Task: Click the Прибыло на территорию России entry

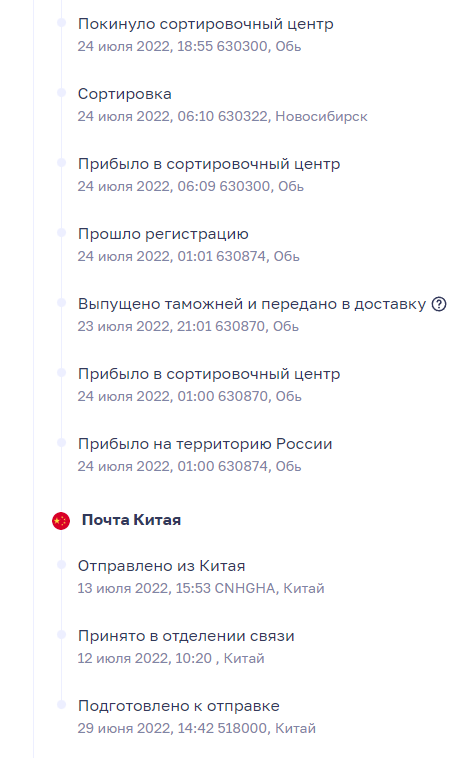Action: 205,444
